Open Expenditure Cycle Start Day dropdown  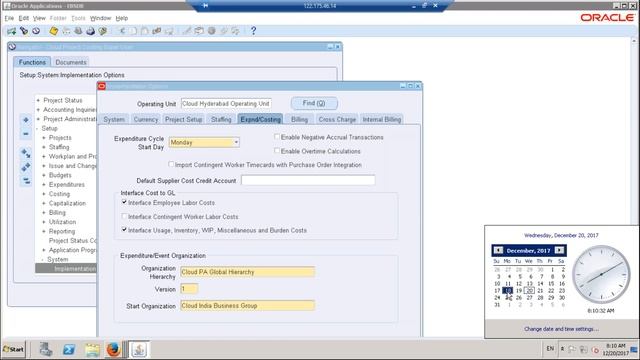[x=236, y=142]
